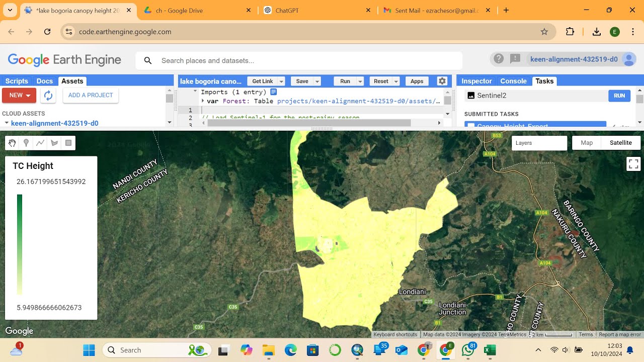This screenshot has height=362, width=644.
Task: Expand the Save dropdown arrow
Action: (317, 81)
